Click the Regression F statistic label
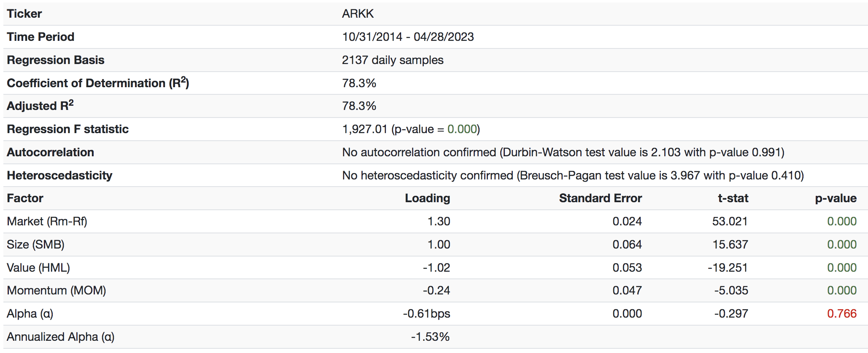Image resolution: width=868 pixels, height=353 pixels. tap(68, 129)
